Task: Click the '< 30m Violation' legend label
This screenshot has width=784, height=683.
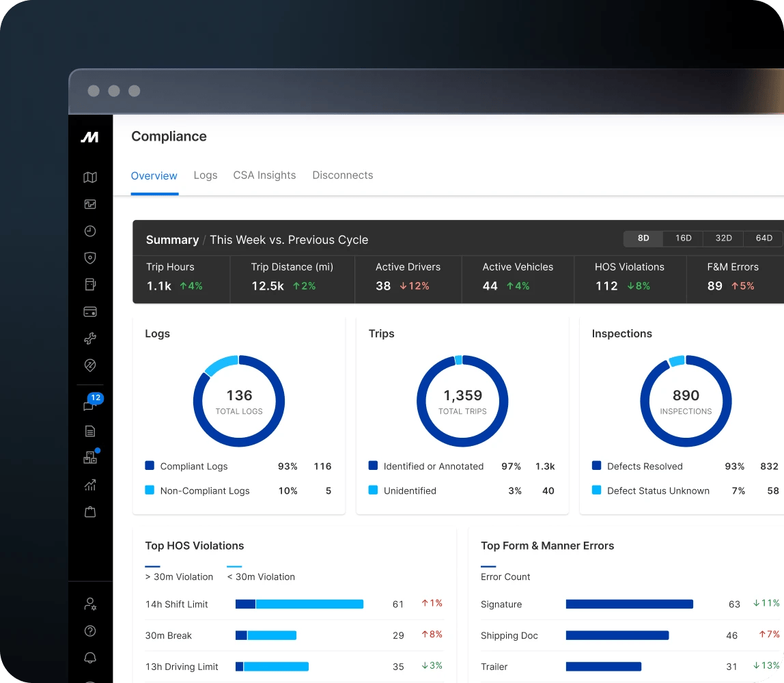Action: 261,577
